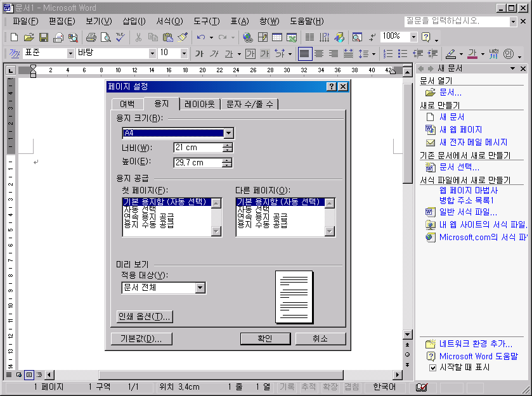Click the Columns toolbar icon
The image size is (532, 396).
tap(309, 37)
